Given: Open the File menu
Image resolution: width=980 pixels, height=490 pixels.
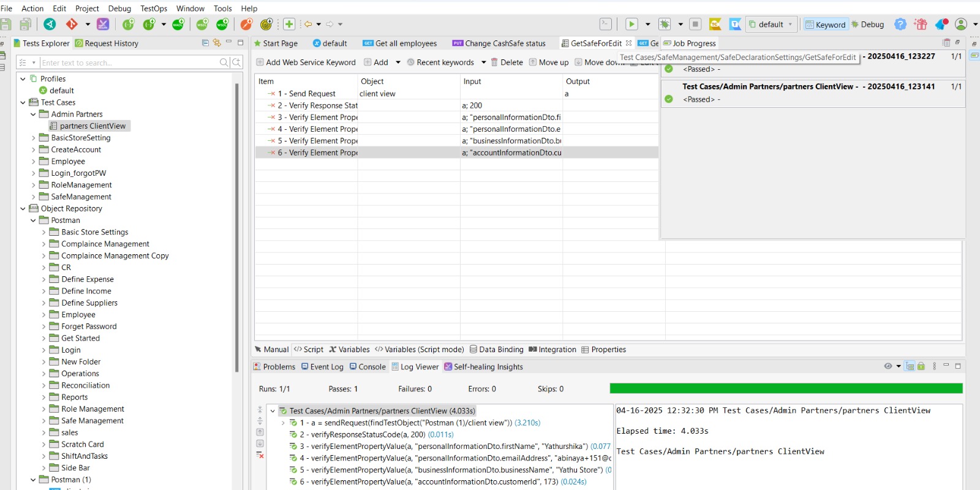Looking at the screenshot, I should coord(6,9).
